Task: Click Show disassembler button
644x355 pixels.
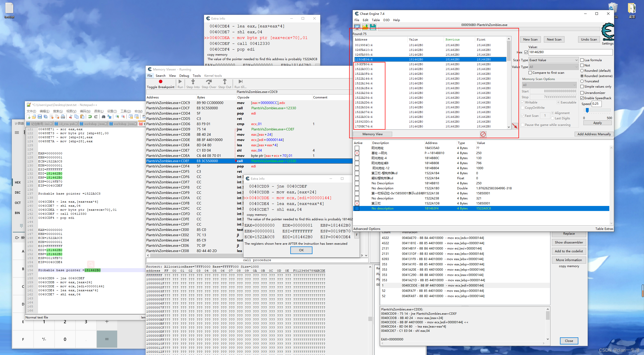Action: pos(569,242)
